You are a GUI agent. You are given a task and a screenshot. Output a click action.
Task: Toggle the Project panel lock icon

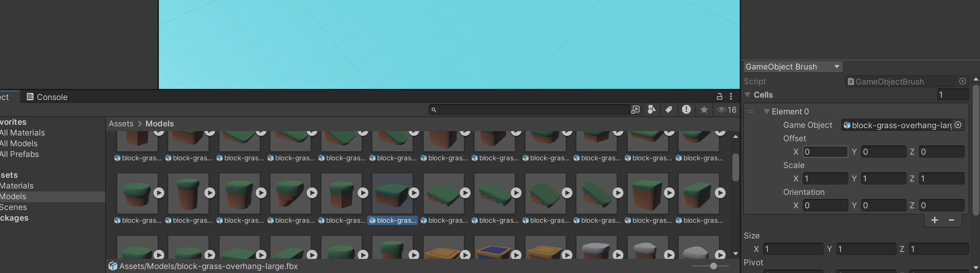click(719, 96)
